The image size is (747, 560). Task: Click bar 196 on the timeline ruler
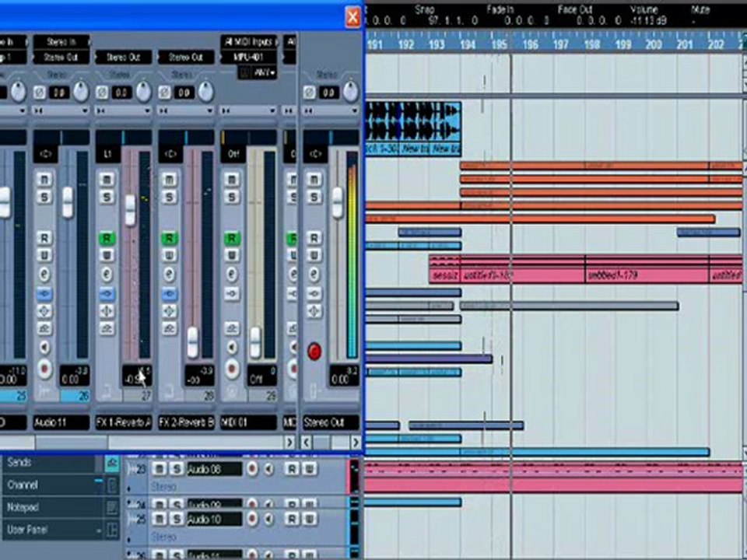(x=530, y=44)
